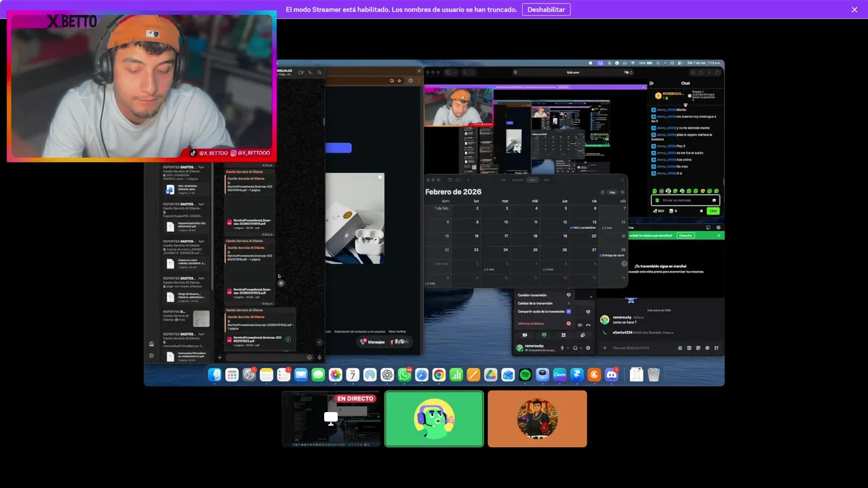Open Canva in the shared Dock
The width and height of the screenshot is (868, 488).
[x=559, y=375]
